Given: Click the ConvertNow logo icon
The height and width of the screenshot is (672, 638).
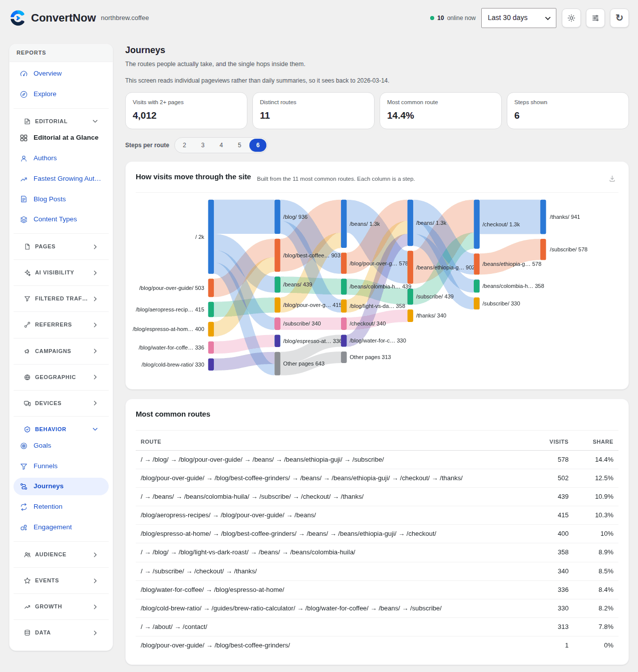Looking at the screenshot, I should click(18, 18).
